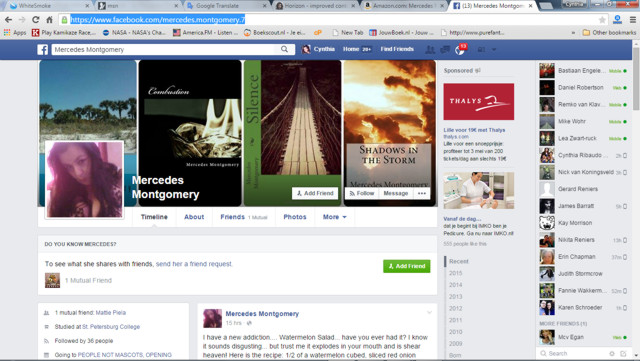This screenshot has width=640, height=361.
Task: Click the Mercedes Montgomery profile picture
Action: (x=84, y=179)
